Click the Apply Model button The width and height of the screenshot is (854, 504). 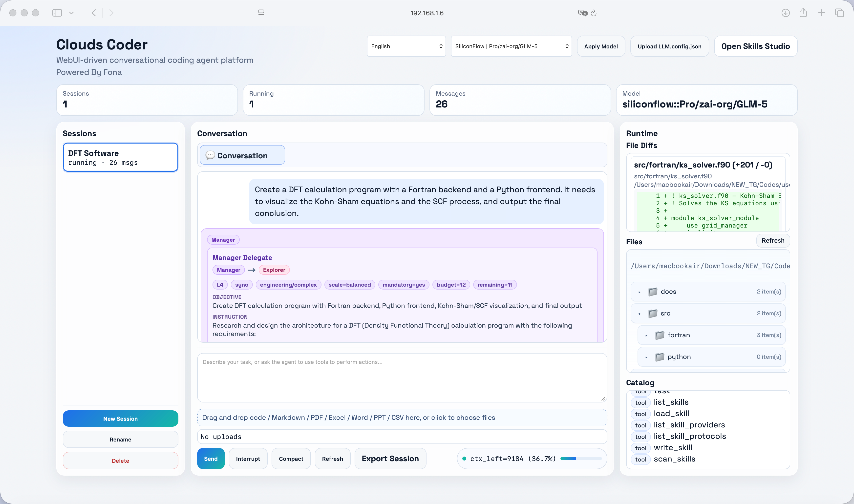(x=601, y=46)
